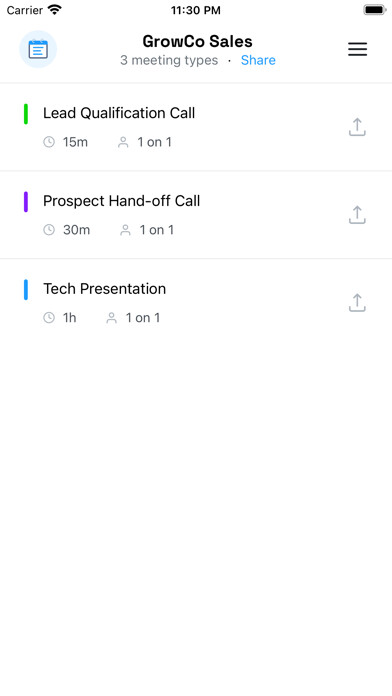Tap person icon on Lead Qualification row
392x696 pixels.
[x=123, y=142]
